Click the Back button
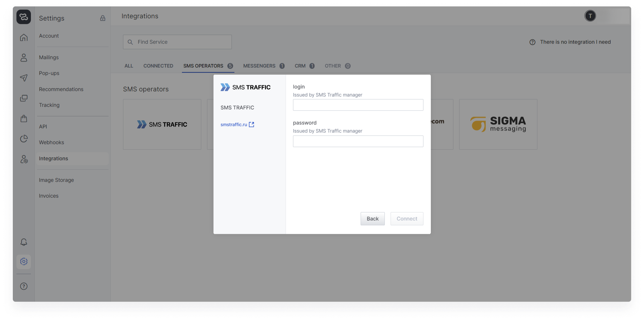The height and width of the screenshot is (321, 644). [x=373, y=219]
